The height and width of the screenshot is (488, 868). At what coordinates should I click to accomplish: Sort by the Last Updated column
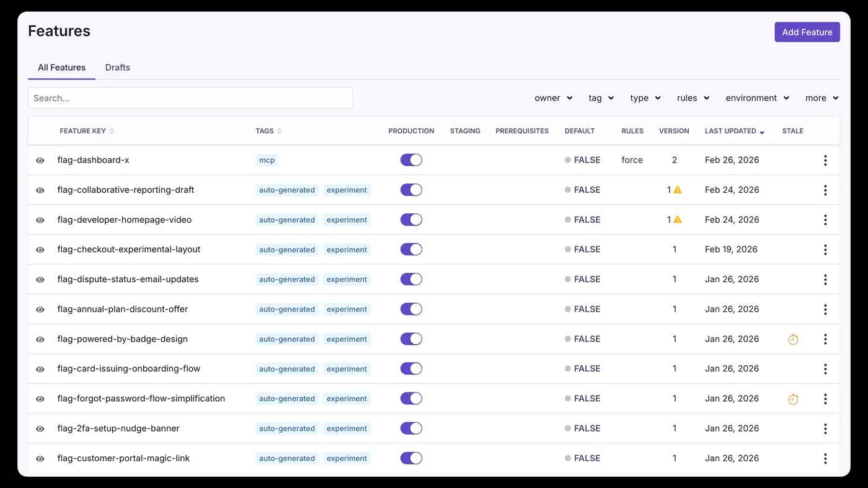[x=734, y=131]
